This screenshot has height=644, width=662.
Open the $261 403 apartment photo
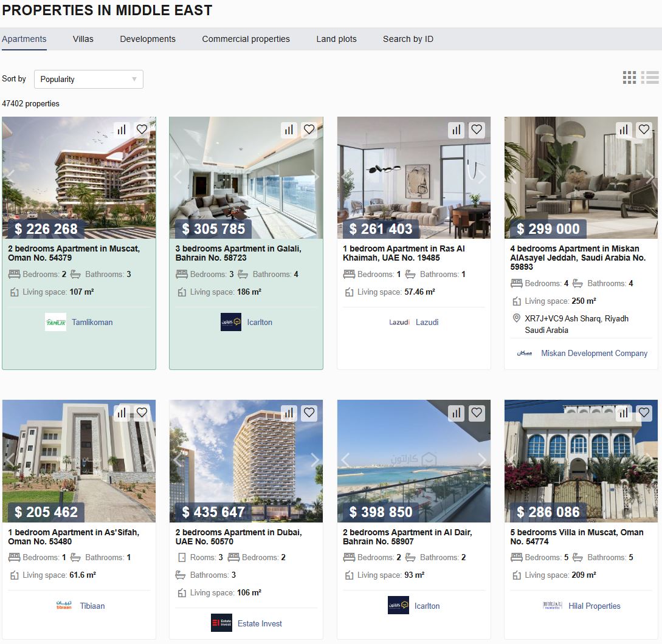point(414,177)
